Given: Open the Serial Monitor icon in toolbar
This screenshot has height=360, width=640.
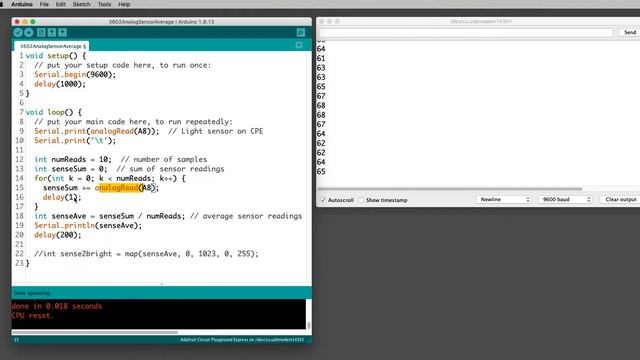Looking at the screenshot, I should pos(301,33).
